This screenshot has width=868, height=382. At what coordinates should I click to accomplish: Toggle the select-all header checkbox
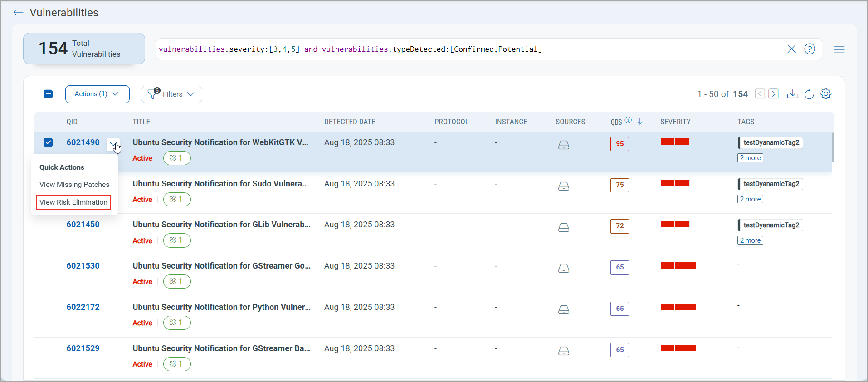tap(48, 94)
